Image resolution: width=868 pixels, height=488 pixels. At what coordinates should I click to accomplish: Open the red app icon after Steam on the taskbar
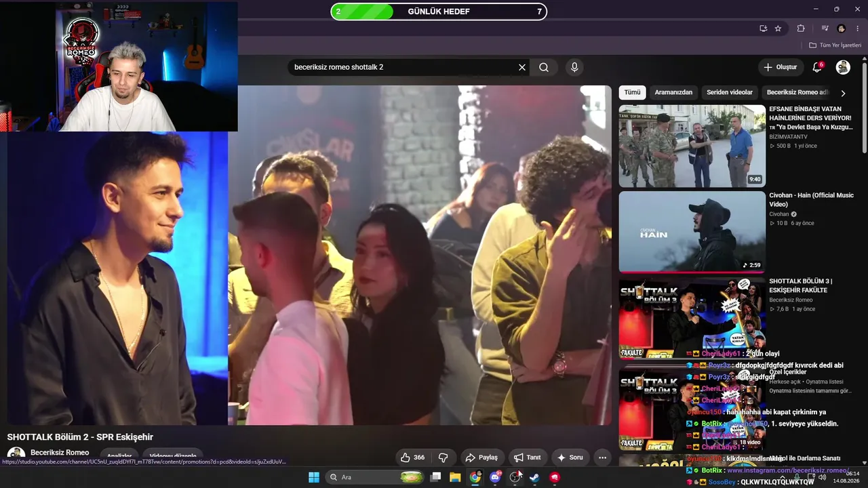tap(555, 477)
